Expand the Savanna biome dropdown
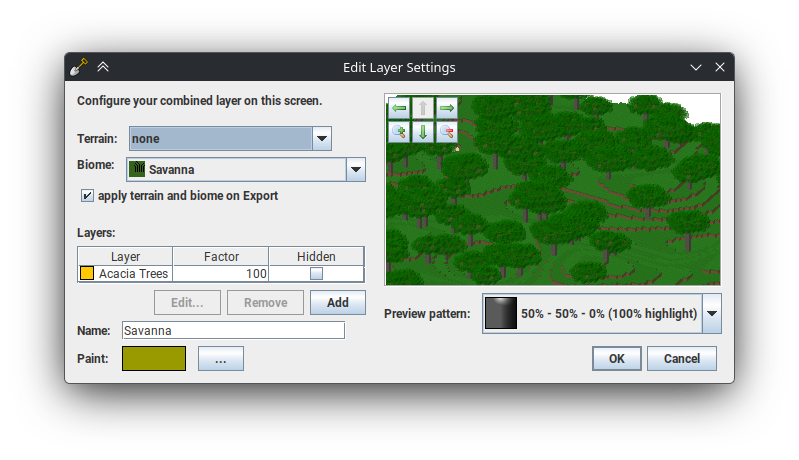Viewport: 799px width, 460px height. click(355, 170)
